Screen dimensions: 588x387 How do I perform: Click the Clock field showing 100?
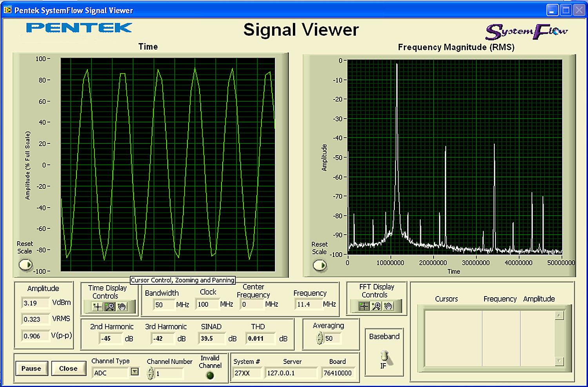207,304
